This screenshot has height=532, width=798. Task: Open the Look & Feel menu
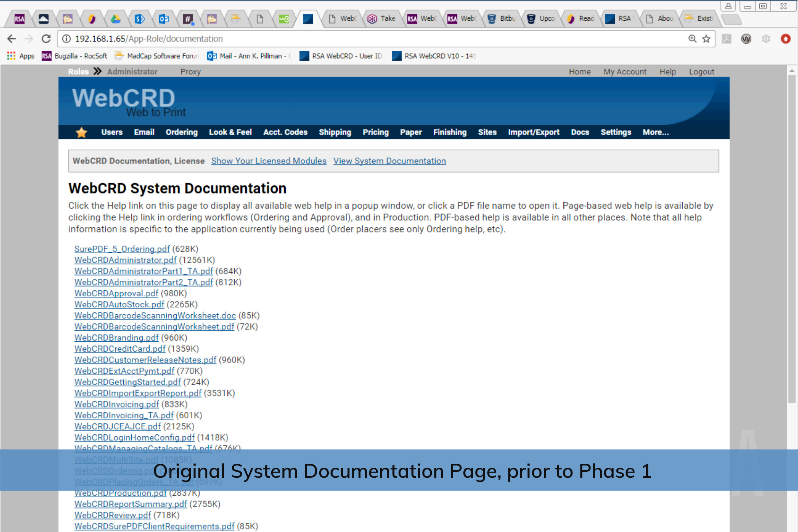(x=230, y=132)
